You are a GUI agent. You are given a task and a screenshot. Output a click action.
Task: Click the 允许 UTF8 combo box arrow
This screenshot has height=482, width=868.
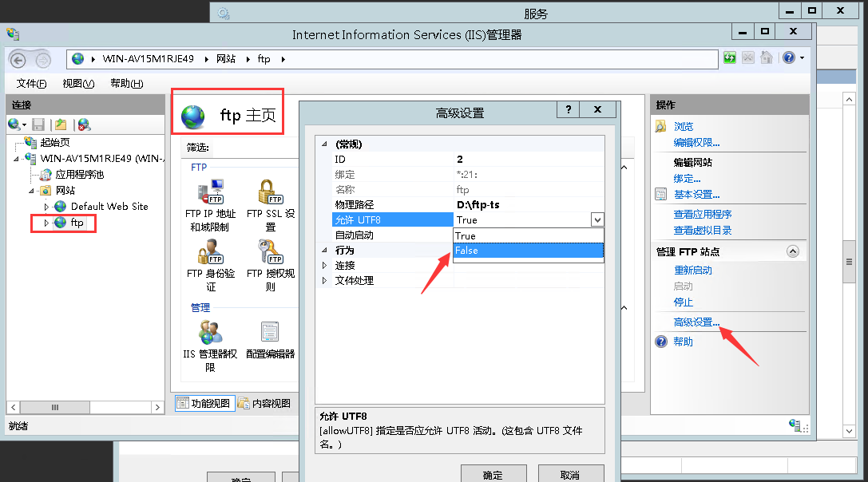pyautogui.click(x=597, y=219)
